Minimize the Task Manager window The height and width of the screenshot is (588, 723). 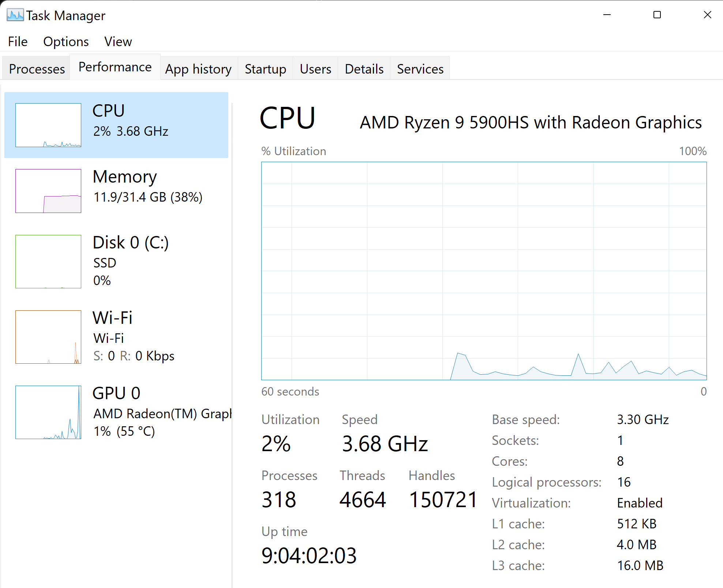click(607, 15)
